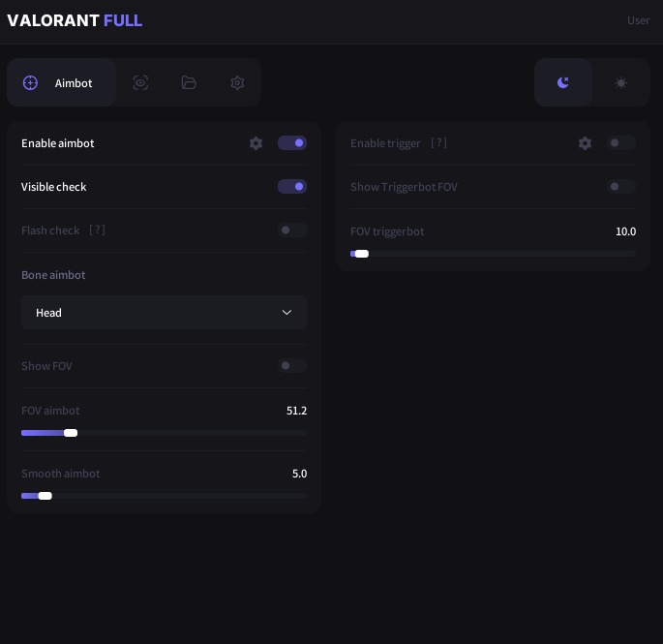This screenshot has width=663, height=644.
Task: Click the help hint next to Flash check
Action: (97, 230)
